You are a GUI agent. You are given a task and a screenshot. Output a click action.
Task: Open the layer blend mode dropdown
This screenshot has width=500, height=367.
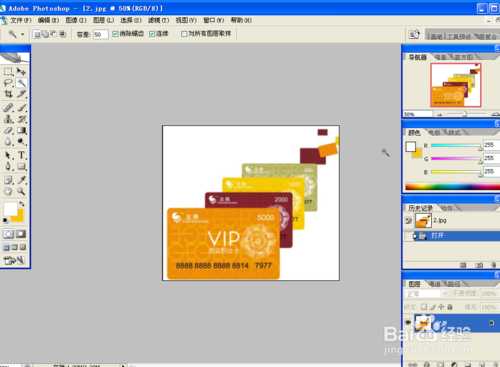coord(428,294)
